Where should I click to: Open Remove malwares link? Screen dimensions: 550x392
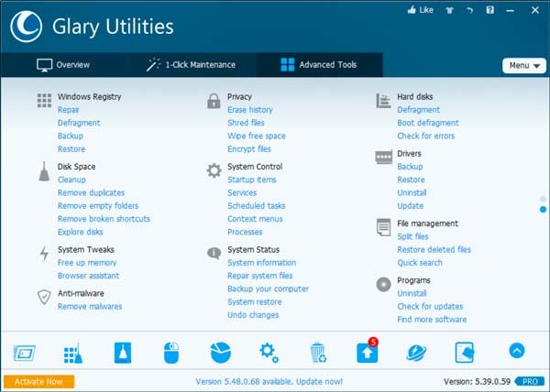click(90, 307)
